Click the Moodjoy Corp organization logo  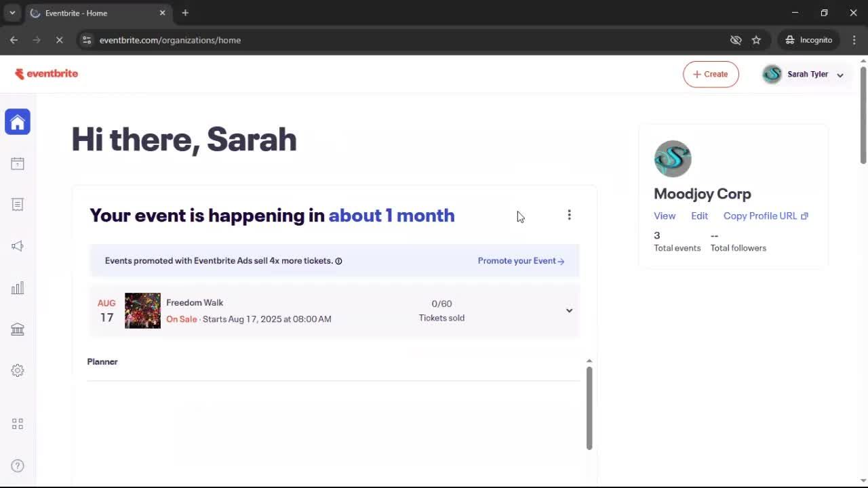[x=672, y=159]
